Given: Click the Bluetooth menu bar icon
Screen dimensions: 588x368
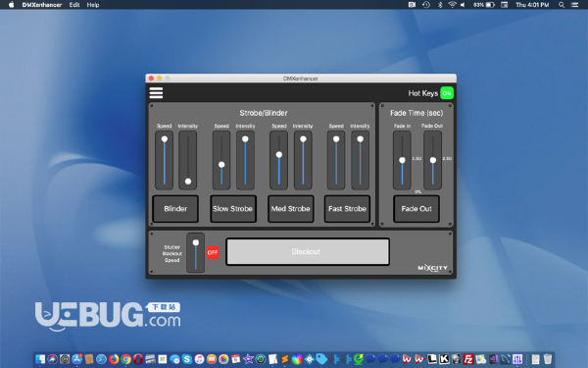Looking at the screenshot, I should pos(440,5).
